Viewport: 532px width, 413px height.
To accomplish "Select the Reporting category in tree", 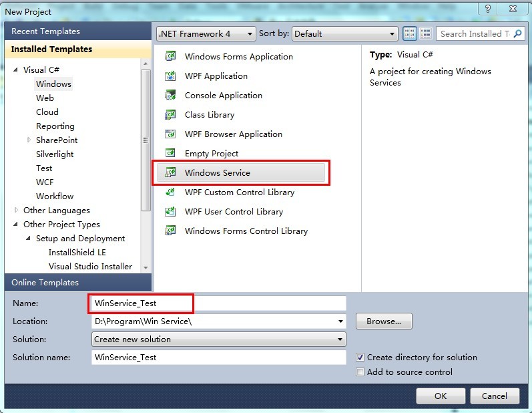I will [55, 126].
